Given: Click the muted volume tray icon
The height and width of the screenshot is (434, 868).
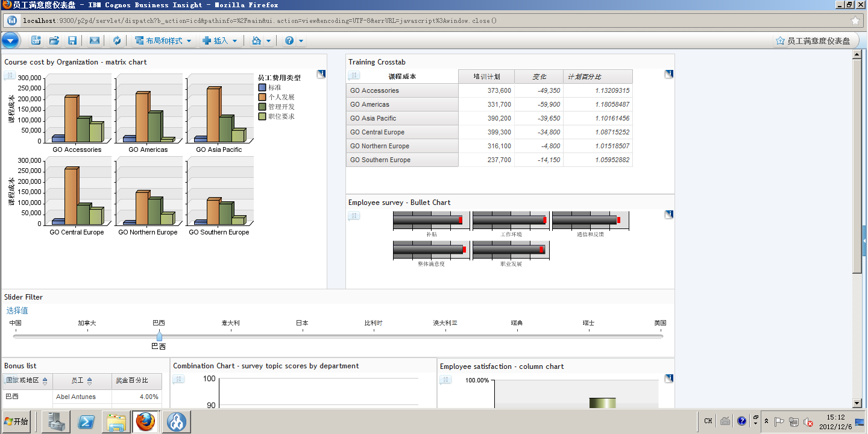Looking at the screenshot, I should [808, 422].
